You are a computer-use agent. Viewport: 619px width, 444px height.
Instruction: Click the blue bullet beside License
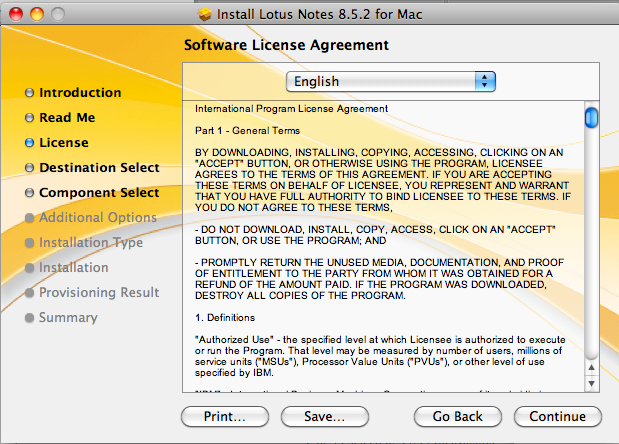pos(29,143)
